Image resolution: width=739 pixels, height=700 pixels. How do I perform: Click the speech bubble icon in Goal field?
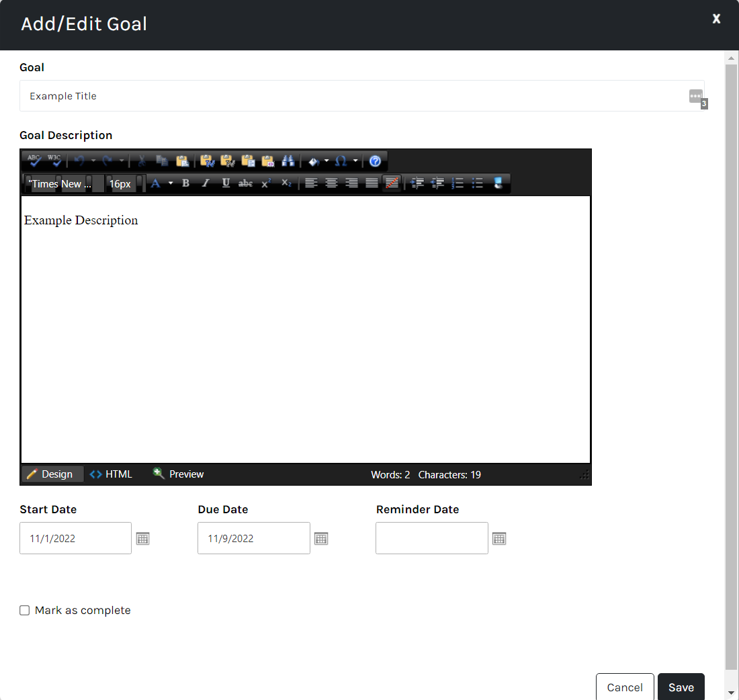point(697,98)
